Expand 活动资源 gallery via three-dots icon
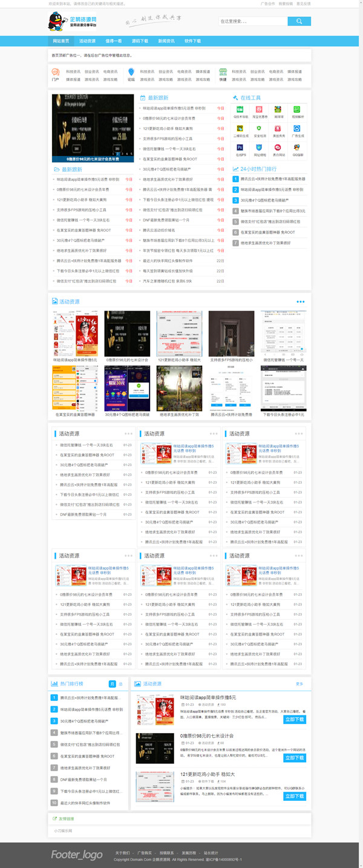This screenshot has height=868, width=363. [x=301, y=301]
